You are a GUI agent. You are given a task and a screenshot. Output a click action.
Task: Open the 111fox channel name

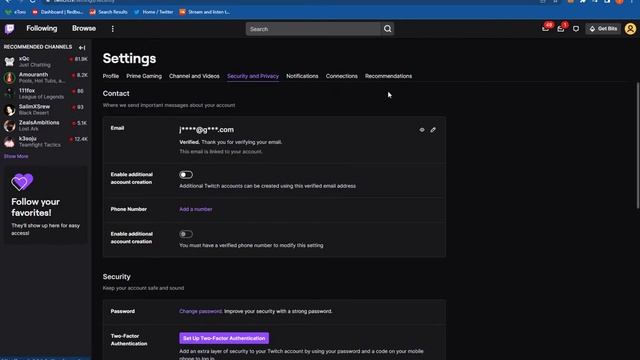point(27,91)
